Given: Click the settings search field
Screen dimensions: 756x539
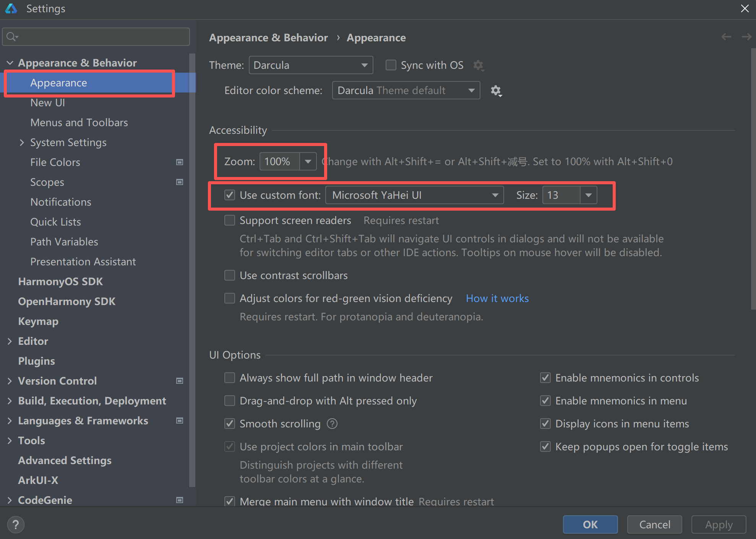Looking at the screenshot, I should [99, 37].
